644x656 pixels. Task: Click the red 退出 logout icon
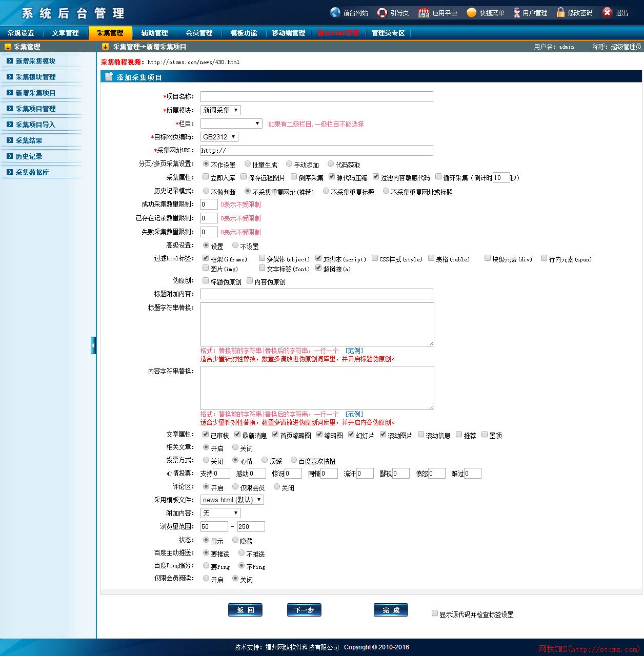[607, 12]
